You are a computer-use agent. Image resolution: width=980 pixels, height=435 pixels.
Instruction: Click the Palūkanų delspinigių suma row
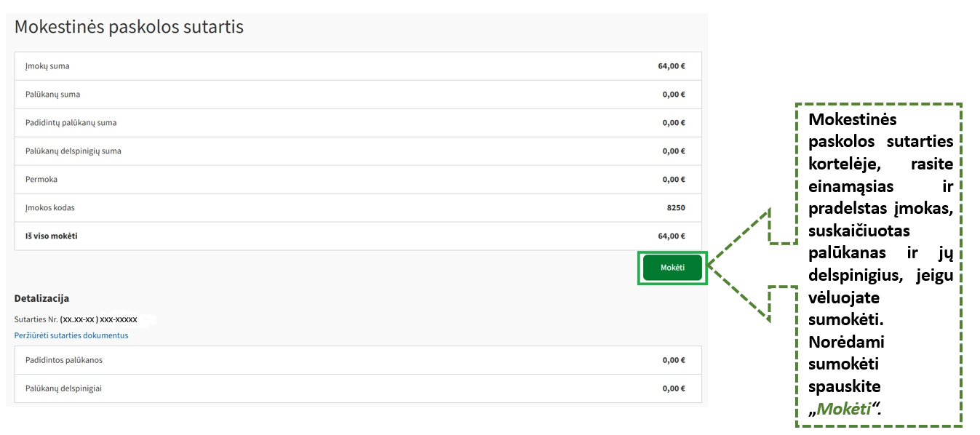358,151
